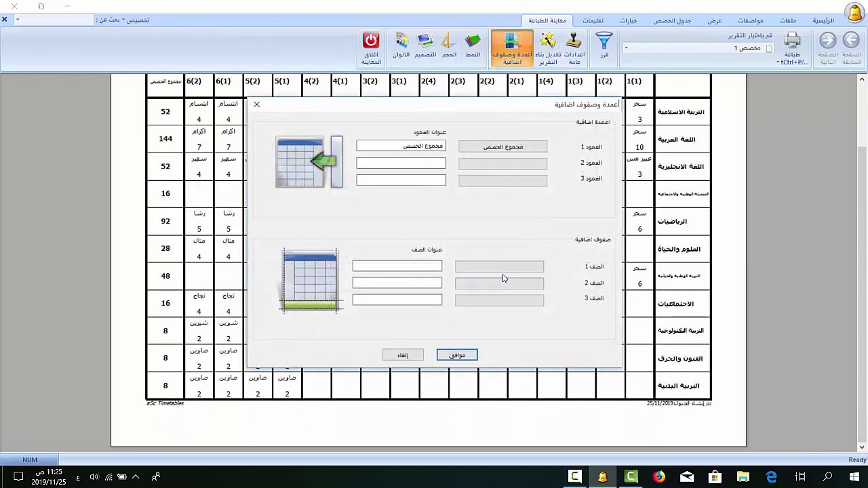Open Task View in taskbar

point(800,476)
